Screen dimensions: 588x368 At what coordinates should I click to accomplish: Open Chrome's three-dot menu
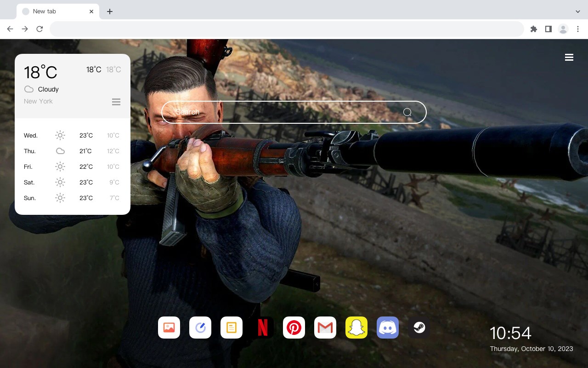578,29
